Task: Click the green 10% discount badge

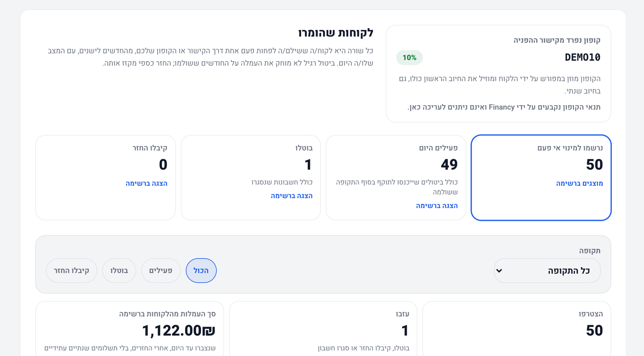Action: pos(409,58)
